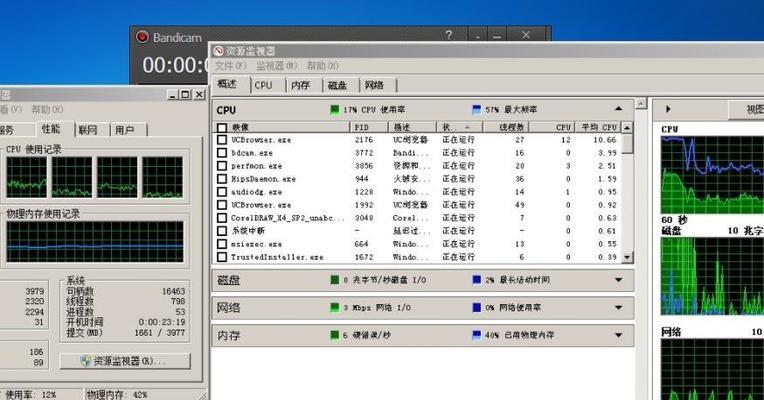This screenshot has height=400, width=764.
Task: Open the 视图 dropdown button
Action: [746, 110]
